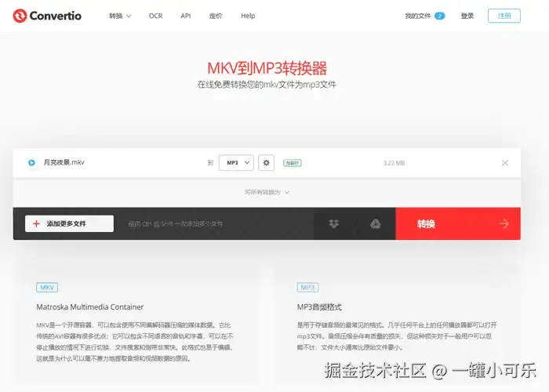Screen dimensions: 549x392
Task: Click the Matroska Multimedia Container heading
Action: pyautogui.click(x=90, y=307)
